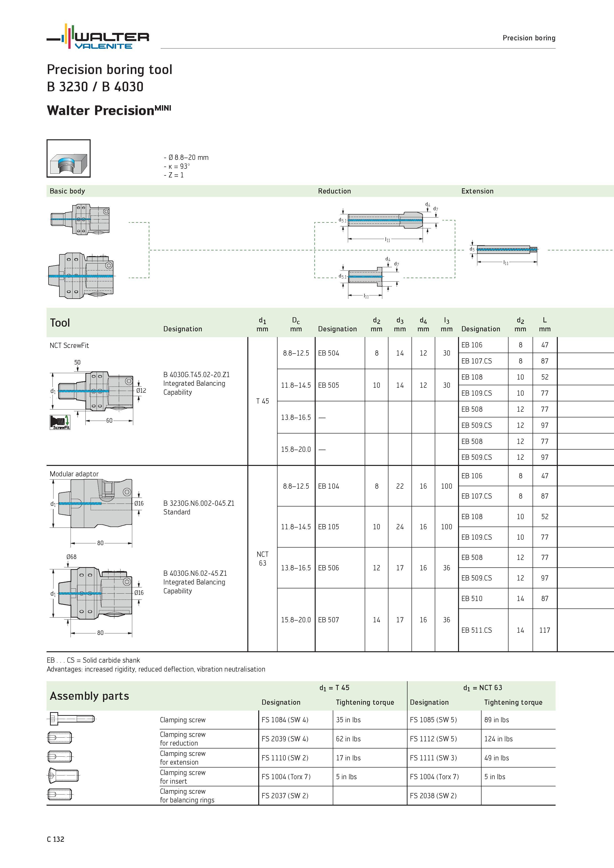Screen dimensions: 614x868
Task: Click the "Tool" table heading
Action: click(x=60, y=323)
